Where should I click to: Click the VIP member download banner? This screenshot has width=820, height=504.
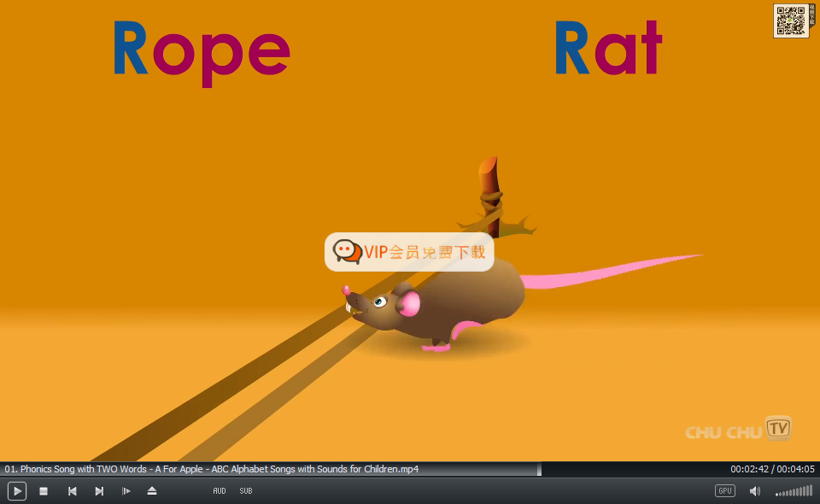pos(424,252)
